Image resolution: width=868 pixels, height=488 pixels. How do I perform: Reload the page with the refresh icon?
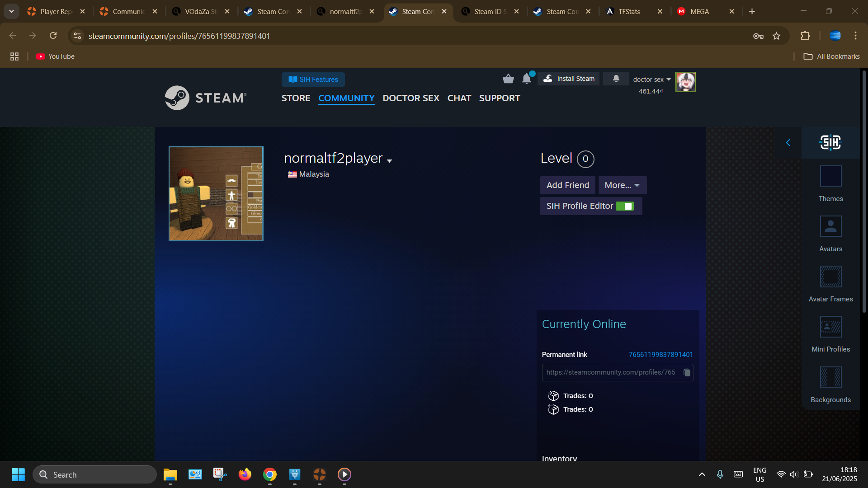click(x=53, y=36)
